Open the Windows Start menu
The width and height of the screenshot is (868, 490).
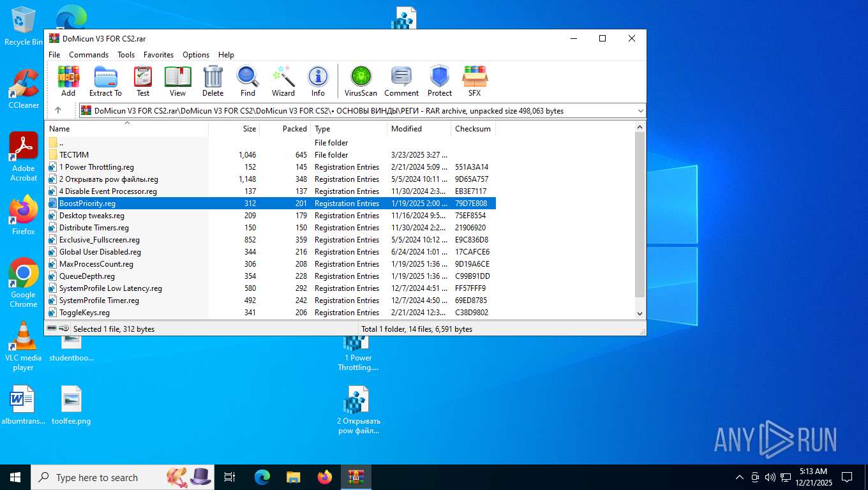point(15,477)
